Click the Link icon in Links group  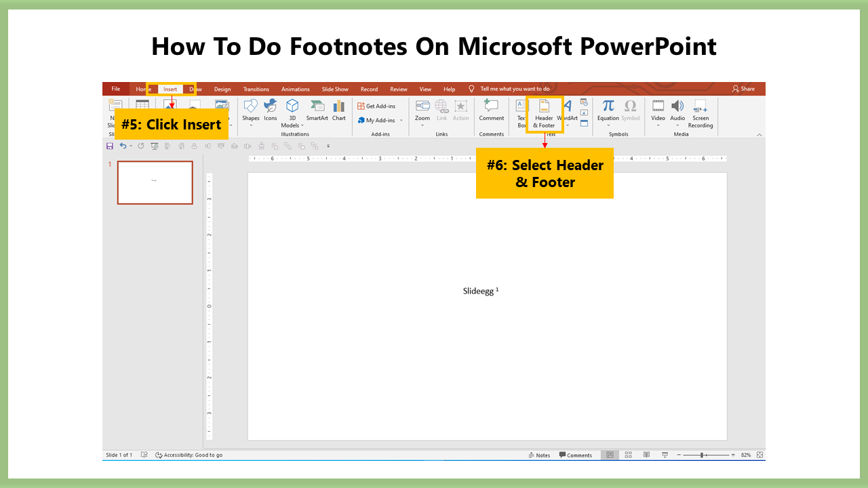coord(441,111)
